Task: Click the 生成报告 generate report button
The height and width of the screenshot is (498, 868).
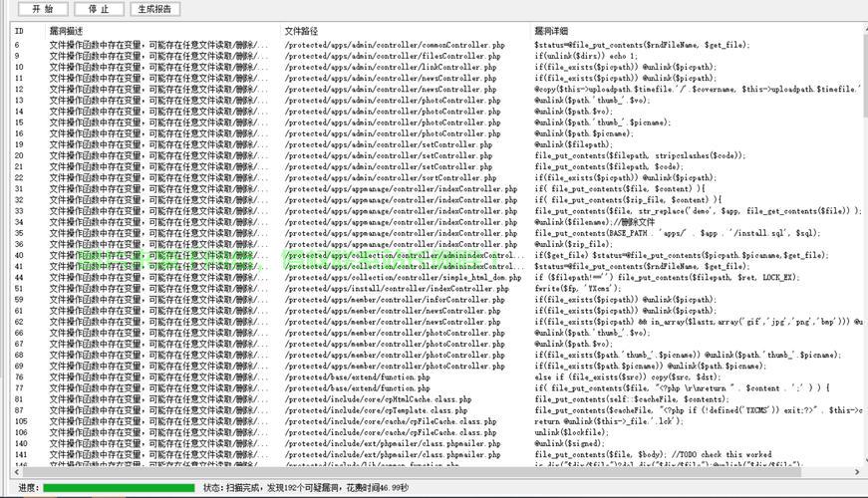Action: click(x=155, y=9)
